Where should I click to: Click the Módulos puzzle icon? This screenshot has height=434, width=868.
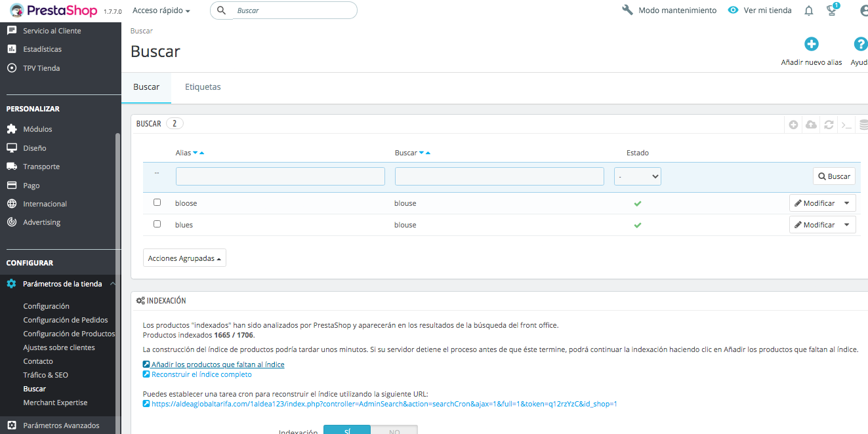click(x=11, y=129)
